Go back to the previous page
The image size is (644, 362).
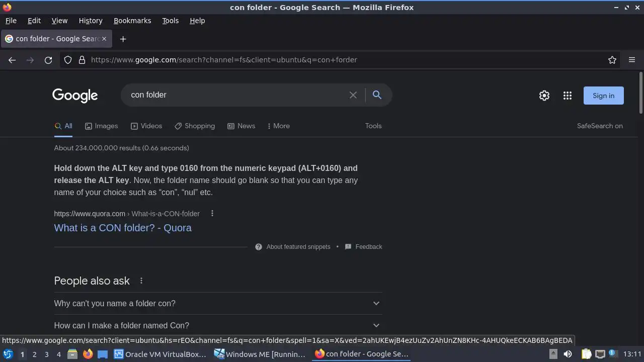[x=12, y=60]
